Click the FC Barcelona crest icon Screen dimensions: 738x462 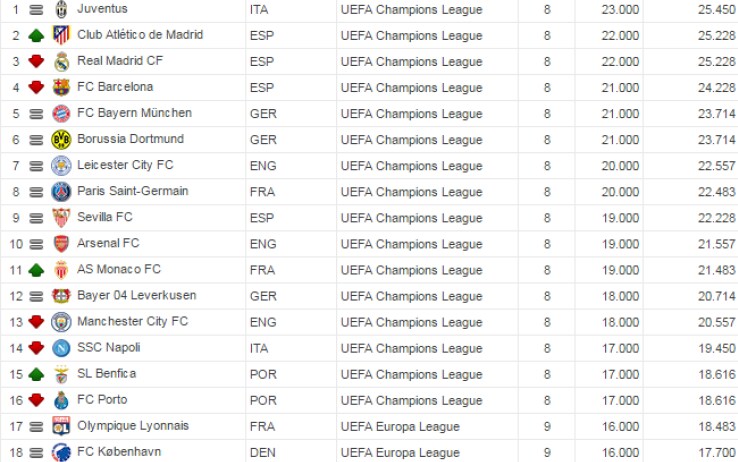(61, 88)
